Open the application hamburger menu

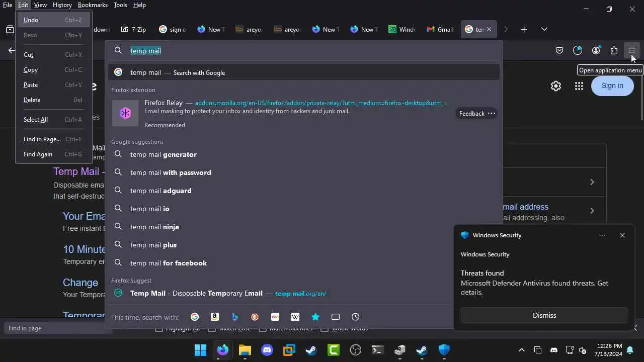tap(632, 50)
